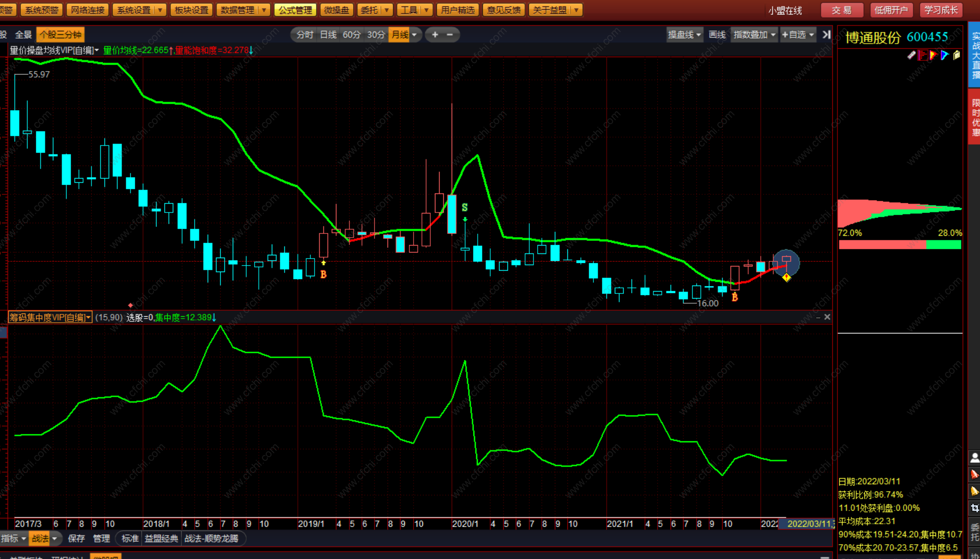The height and width of the screenshot is (559, 980).
Task: Click the gold bell icon in sidebar
Action: point(974,491)
